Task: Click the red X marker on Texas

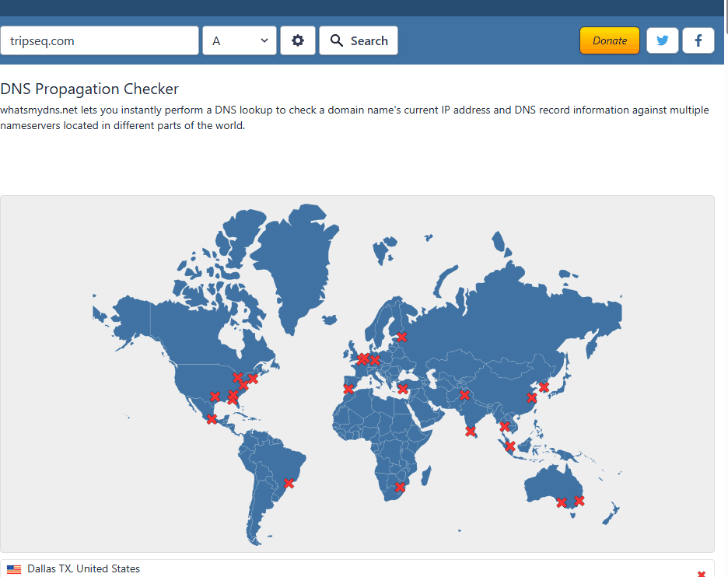Action: [215, 397]
